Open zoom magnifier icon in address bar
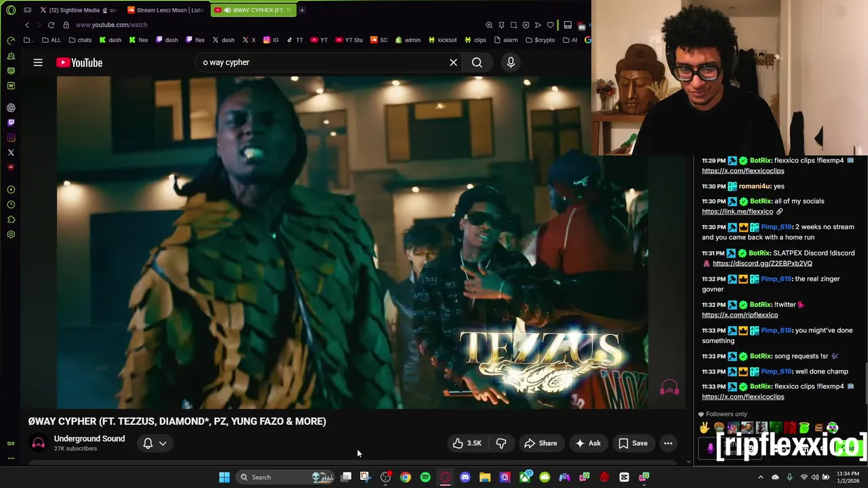The image size is (868, 488). (x=489, y=25)
